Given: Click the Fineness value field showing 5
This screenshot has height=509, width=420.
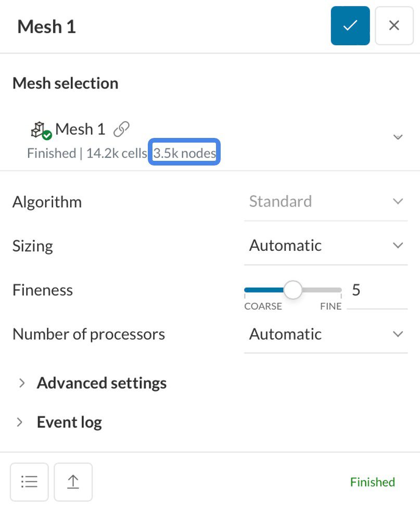Looking at the screenshot, I should [356, 290].
